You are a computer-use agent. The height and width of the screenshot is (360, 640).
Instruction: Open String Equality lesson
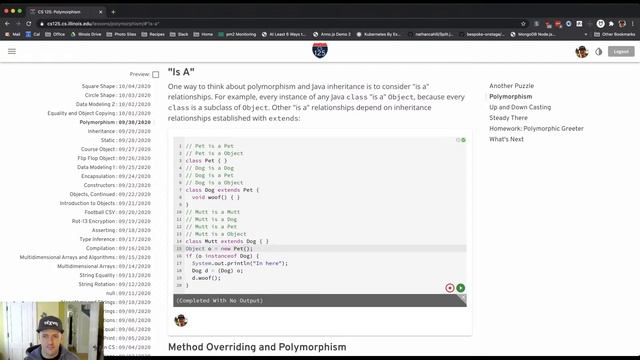coord(115,275)
